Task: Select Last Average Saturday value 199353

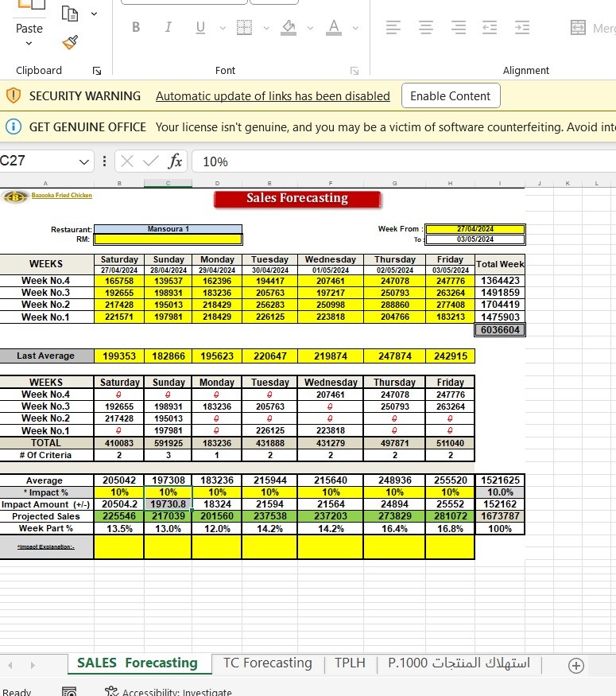Action: (x=119, y=356)
